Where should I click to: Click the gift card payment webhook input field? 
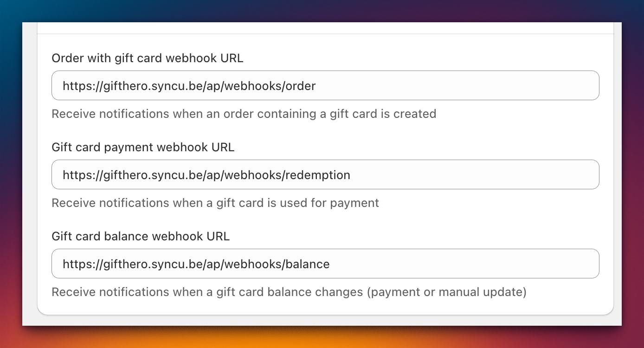(325, 174)
